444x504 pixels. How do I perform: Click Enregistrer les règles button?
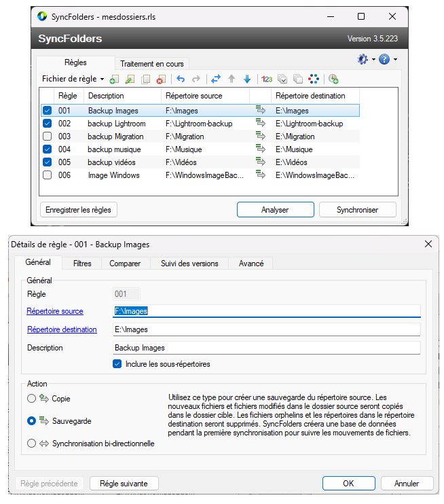[78, 210]
